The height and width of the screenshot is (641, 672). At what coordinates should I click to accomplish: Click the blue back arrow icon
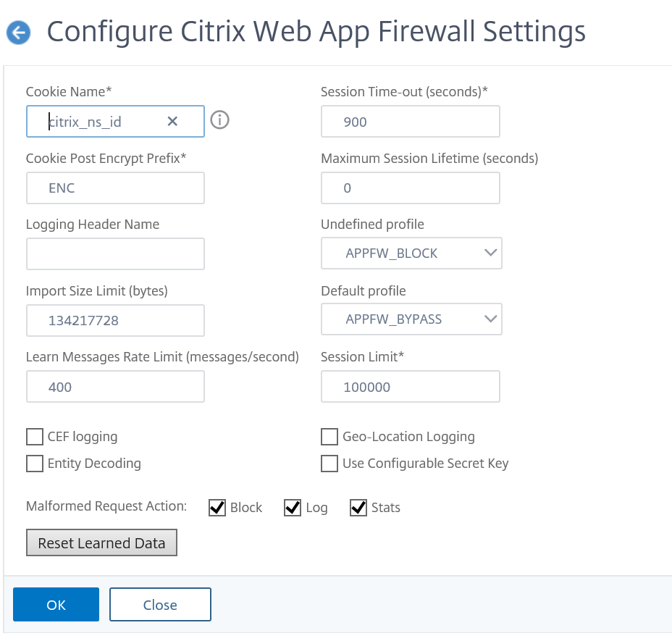[x=18, y=32]
